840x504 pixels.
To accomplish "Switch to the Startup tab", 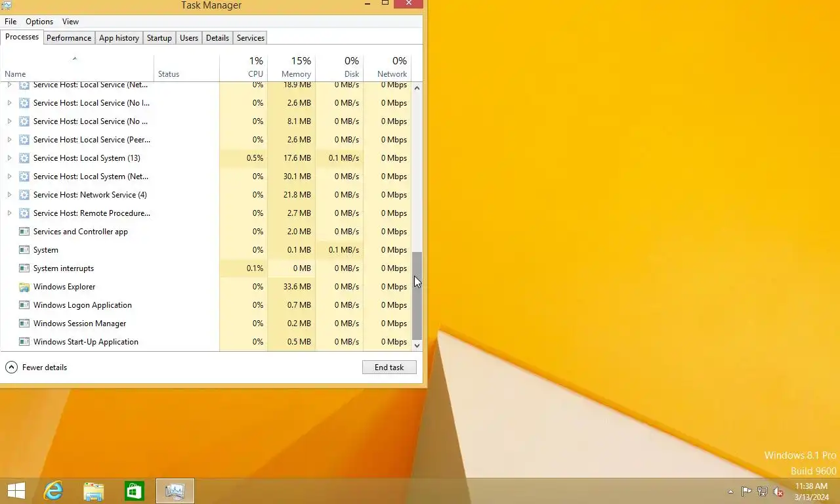I will point(159,38).
